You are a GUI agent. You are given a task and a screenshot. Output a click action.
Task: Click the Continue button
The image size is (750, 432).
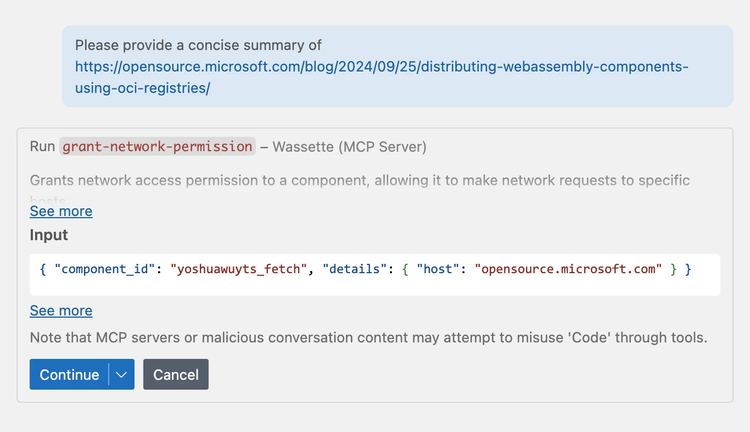click(69, 374)
